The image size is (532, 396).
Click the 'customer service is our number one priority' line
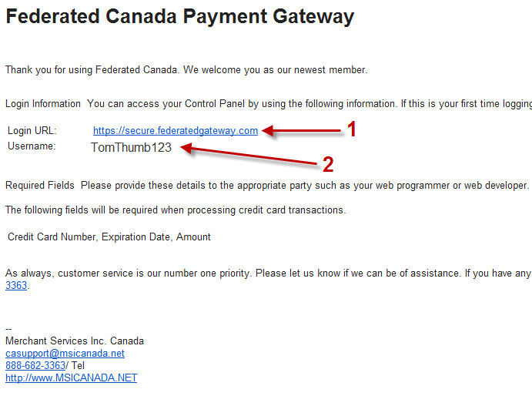[x=269, y=273]
